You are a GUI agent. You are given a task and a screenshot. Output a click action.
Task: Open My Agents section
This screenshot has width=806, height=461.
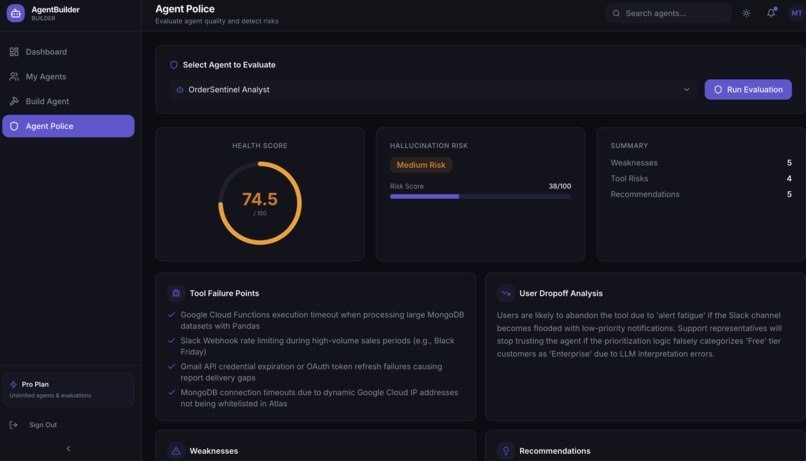click(68, 77)
